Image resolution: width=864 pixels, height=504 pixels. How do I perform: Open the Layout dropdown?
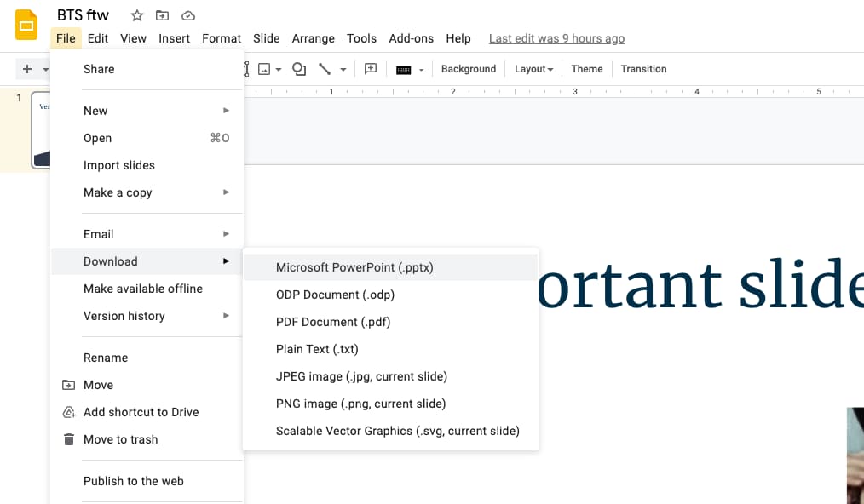pos(533,69)
